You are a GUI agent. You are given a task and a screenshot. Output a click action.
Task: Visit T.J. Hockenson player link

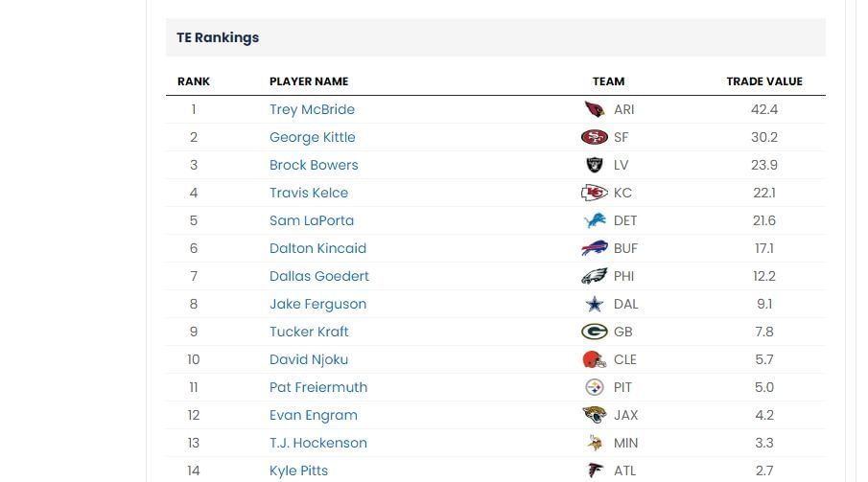click(318, 443)
